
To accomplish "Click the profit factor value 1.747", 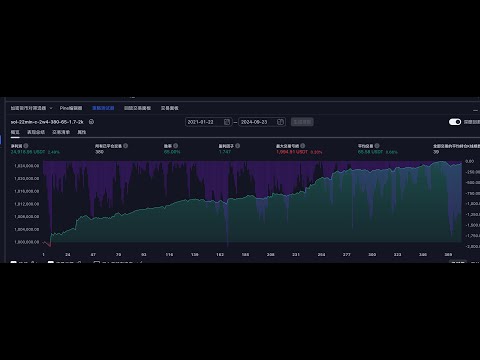I will tap(225, 152).
